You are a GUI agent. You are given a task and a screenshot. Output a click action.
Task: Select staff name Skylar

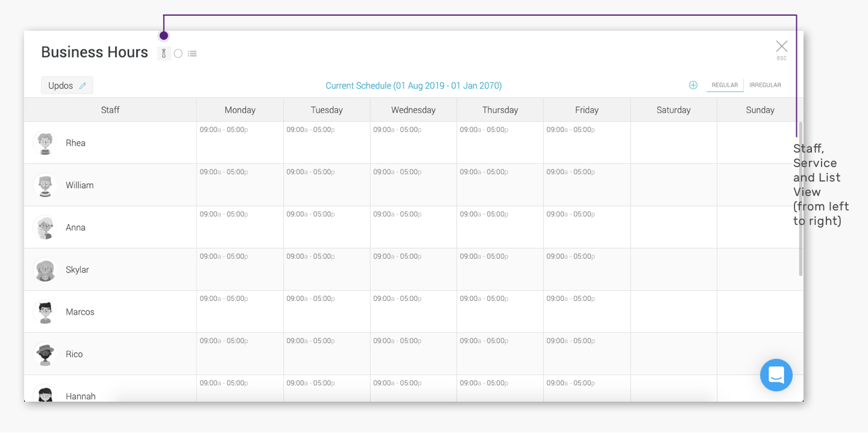(x=77, y=270)
